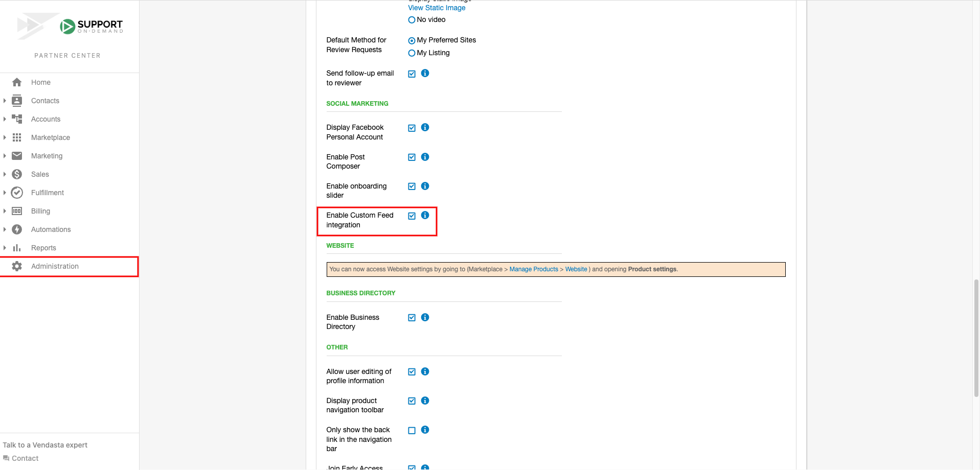Expand the Billing menu arrow
The width and height of the screenshot is (980, 470).
coord(5,211)
